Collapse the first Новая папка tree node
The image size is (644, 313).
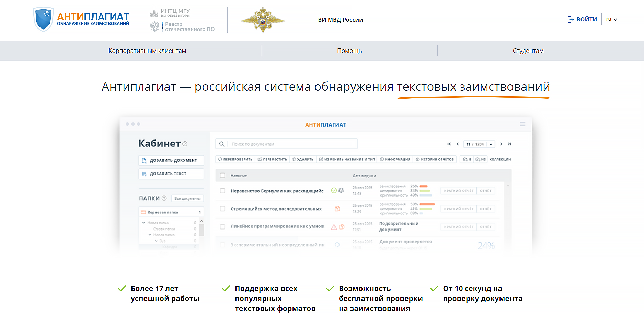tap(143, 223)
